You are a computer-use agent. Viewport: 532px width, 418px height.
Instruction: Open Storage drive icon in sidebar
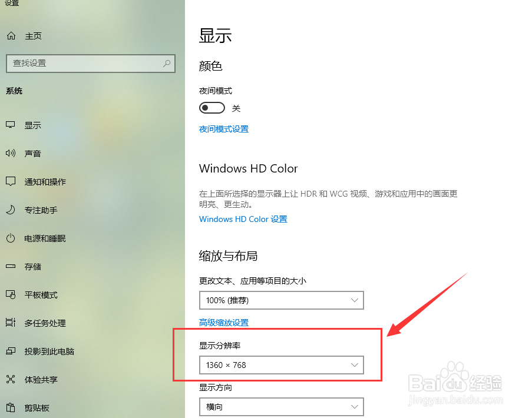tap(11, 267)
